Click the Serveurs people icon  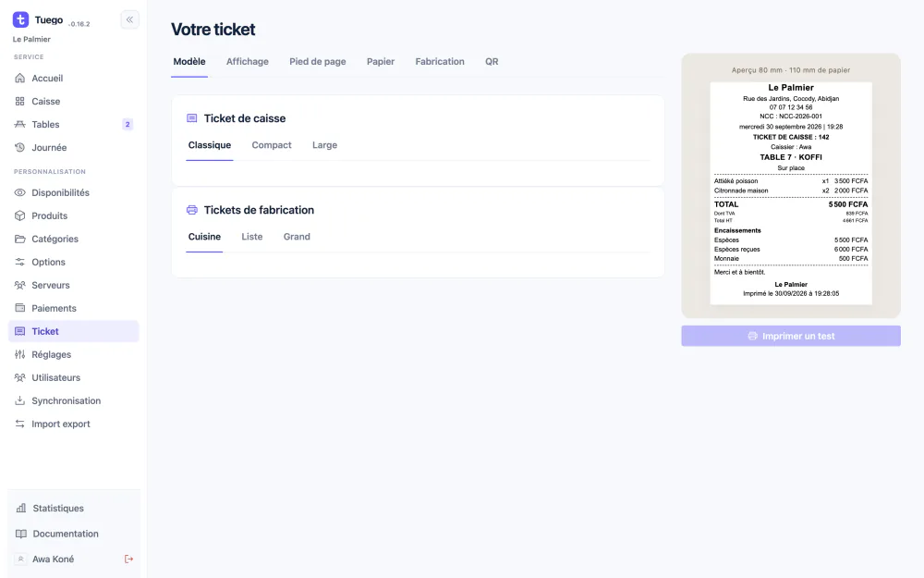coord(20,285)
